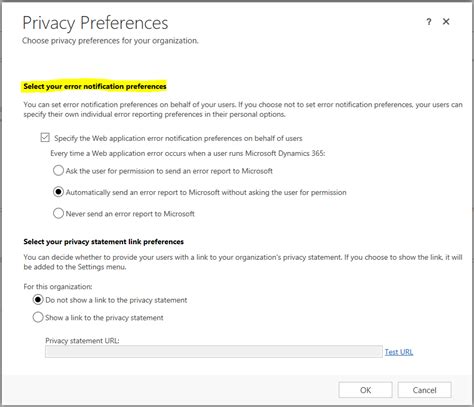Open help via the question mark icon
Viewport: 474px width, 407px height.
pyautogui.click(x=429, y=22)
